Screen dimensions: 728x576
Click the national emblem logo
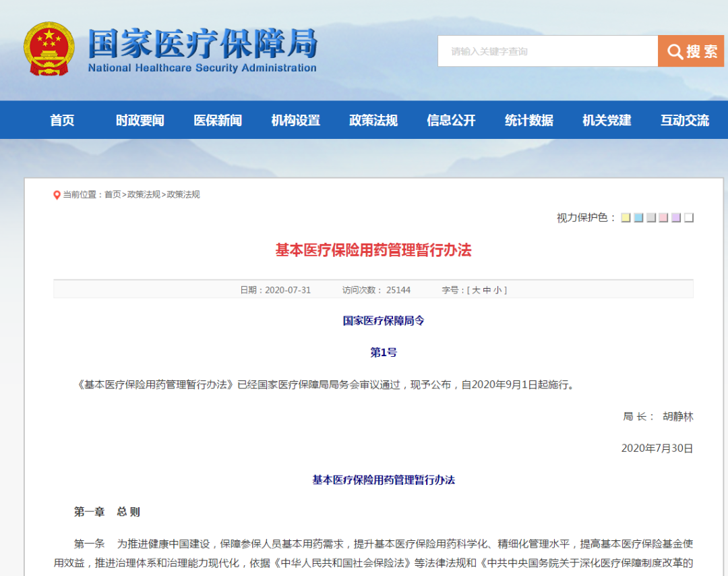click(49, 49)
